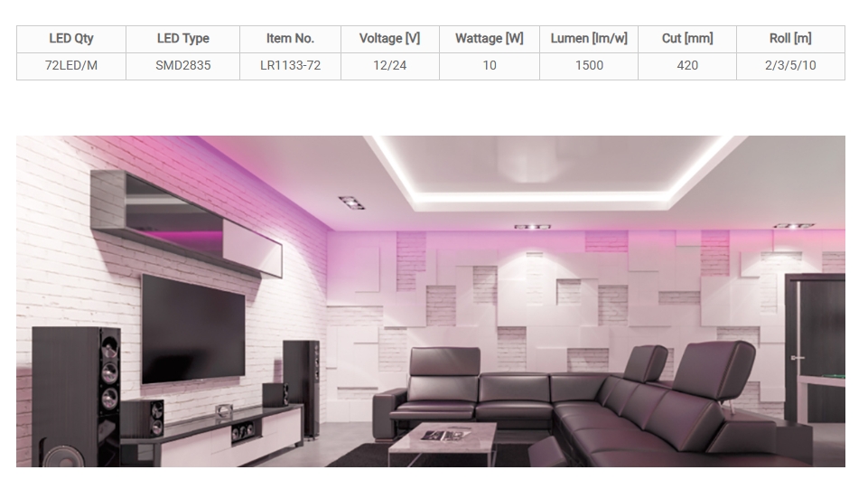Select the 'SMD2835' table cell
Screen dimensions: 868x489
pyautogui.click(x=182, y=66)
